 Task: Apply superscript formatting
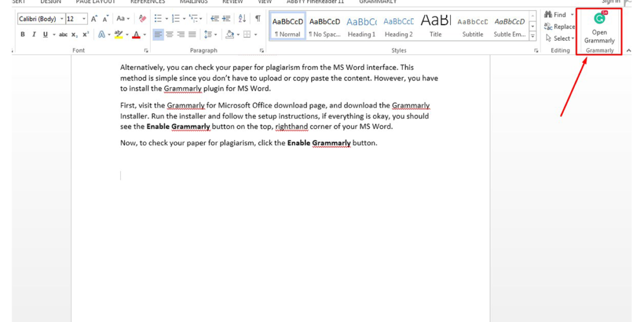(85, 35)
